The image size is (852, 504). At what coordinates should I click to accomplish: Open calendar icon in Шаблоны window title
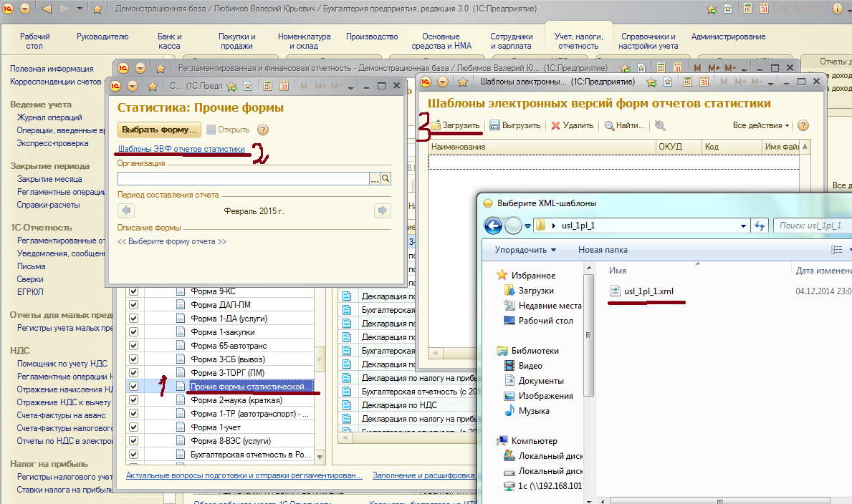pyautogui.click(x=704, y=82)
